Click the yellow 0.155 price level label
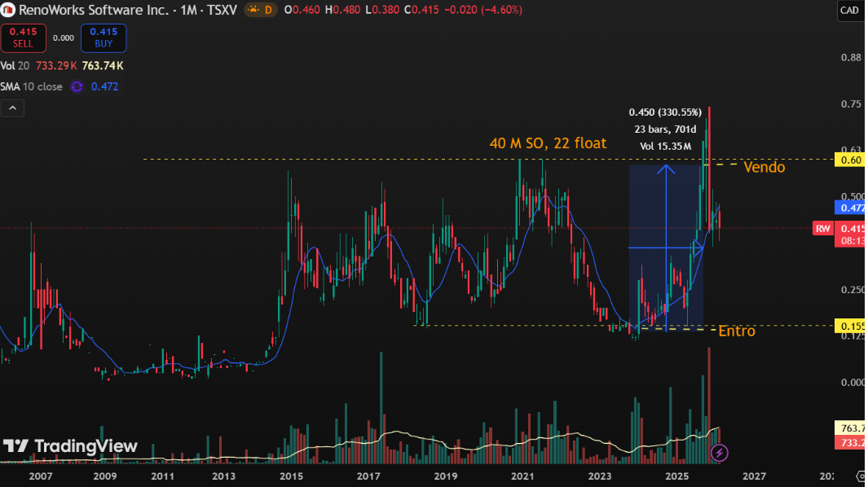The height and width of the screenshot is (487, 868). point(849,326)
